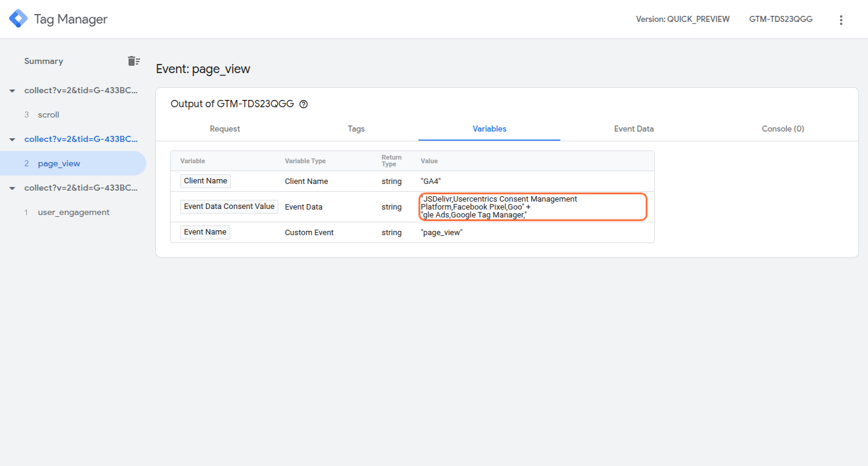Click the Event Data Consent Value chip
The height and width of the screenshot is (466, 868).
tap(229, 207)
